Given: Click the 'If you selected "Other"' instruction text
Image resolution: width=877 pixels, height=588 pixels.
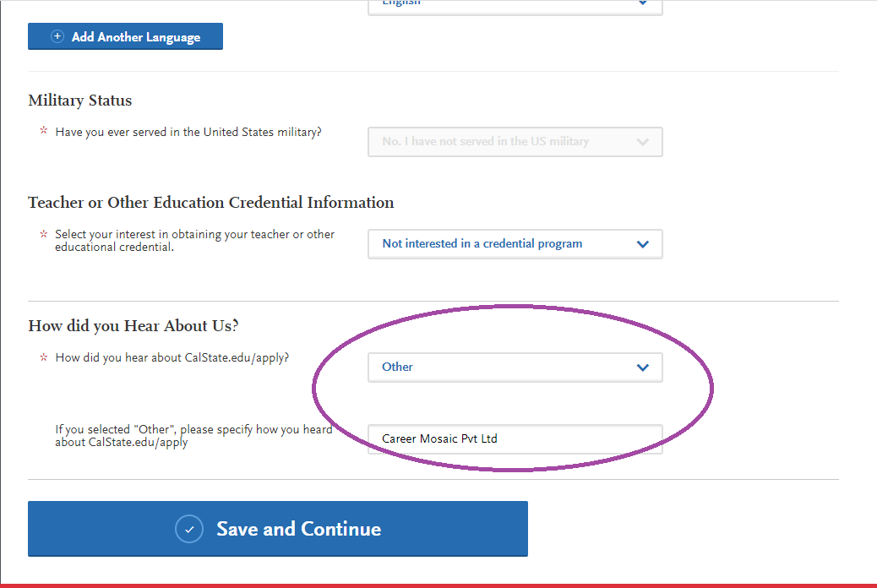Looking at the screenshot, I should pos(193,436).
